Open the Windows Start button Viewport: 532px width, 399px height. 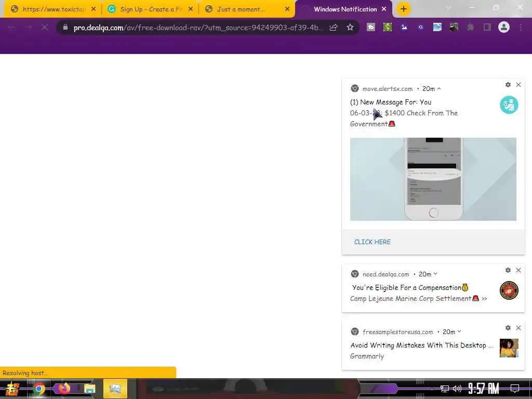[12, 389]
